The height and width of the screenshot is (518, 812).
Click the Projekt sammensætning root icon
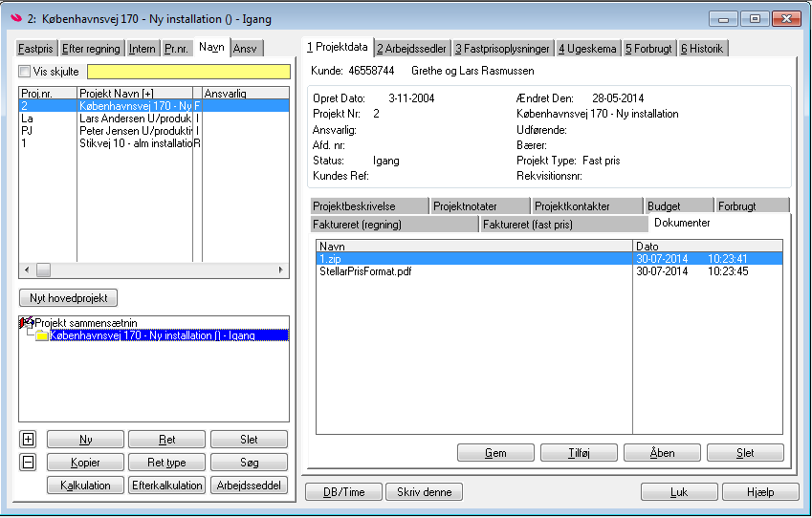pos(27,322)
